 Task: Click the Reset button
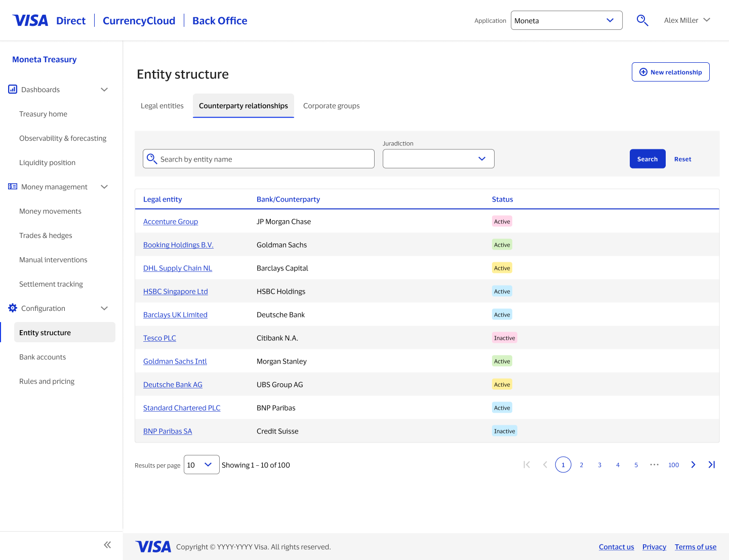(x=682, y=159)
